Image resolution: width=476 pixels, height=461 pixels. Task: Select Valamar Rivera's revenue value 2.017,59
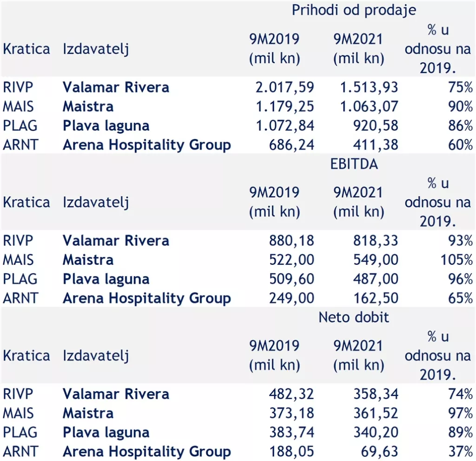285,87
